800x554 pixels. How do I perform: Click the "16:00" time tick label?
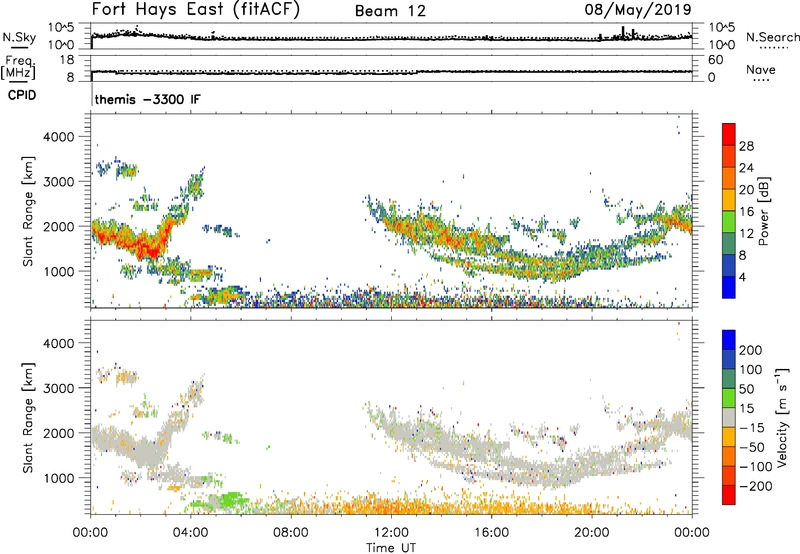click(x=491, y=533)
